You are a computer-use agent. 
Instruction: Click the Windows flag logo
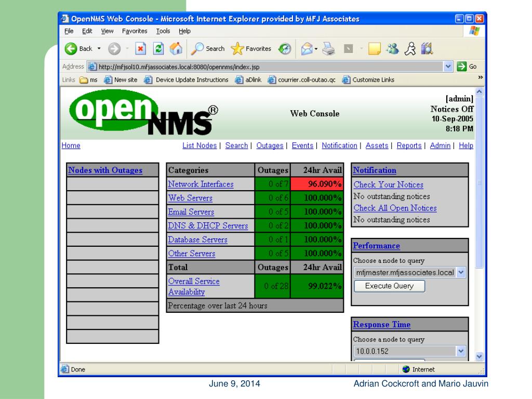(474, 31)
